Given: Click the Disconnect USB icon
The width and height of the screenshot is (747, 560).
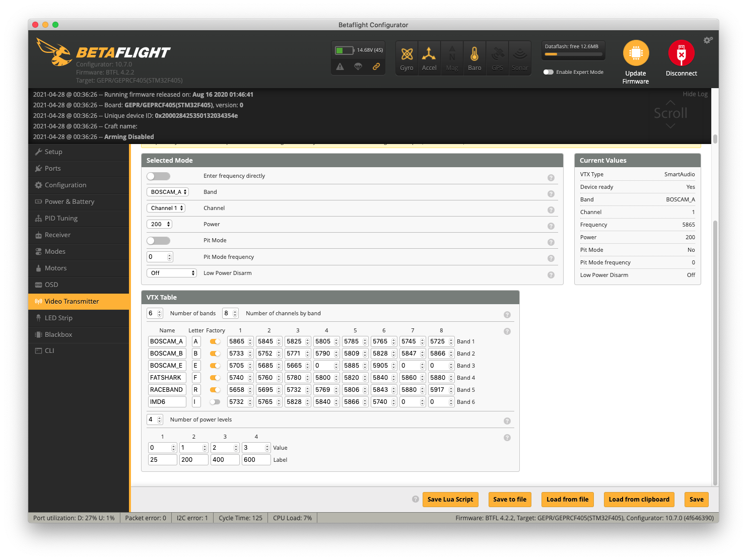Looking at the screenshot, I should click(681, 53).
